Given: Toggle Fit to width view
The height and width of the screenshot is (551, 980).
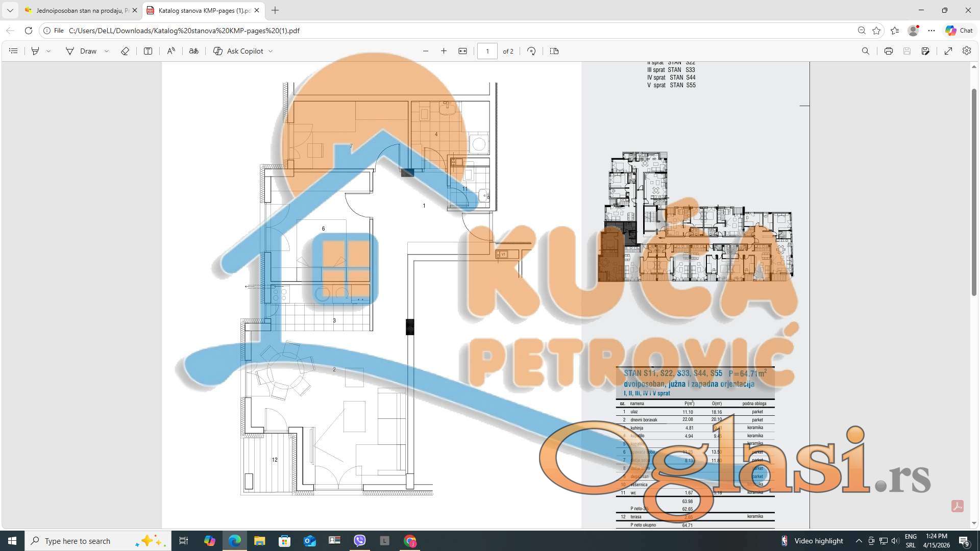Looking at the screenshot, I should click(462, 51).
